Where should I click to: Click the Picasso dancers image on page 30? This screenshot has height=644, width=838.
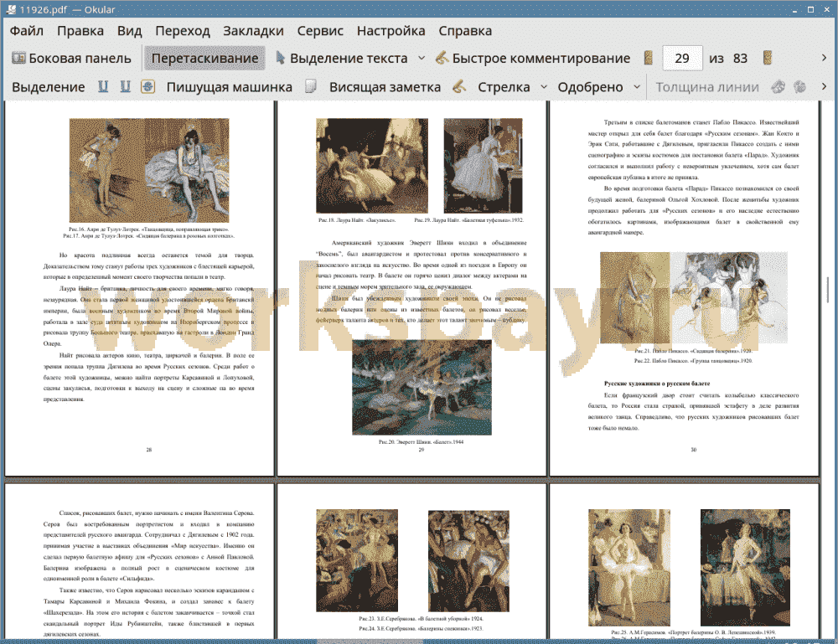[x=693, y=297]
